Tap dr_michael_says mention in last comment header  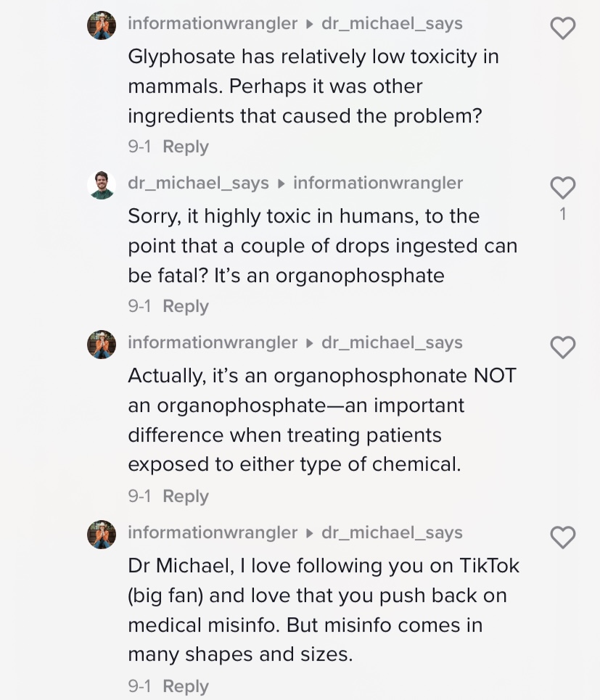click(x=392, y=532)
